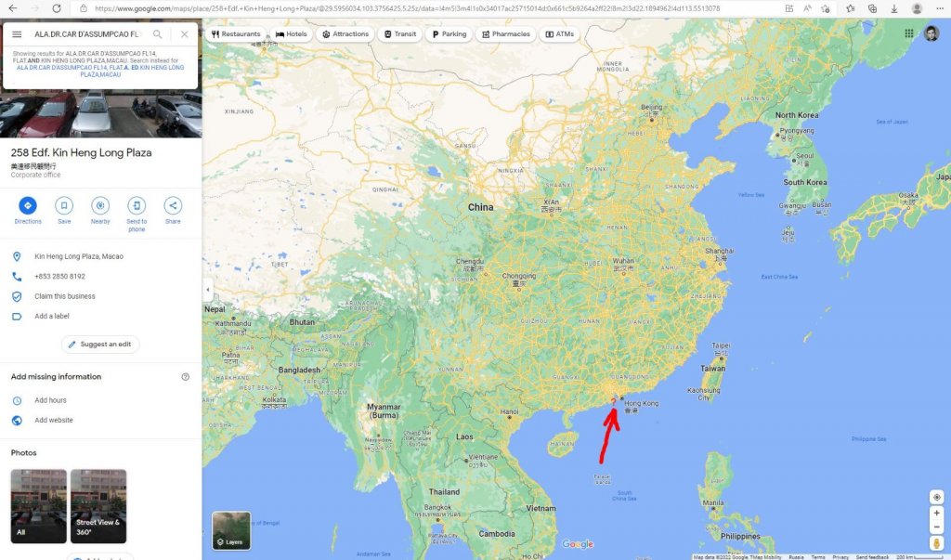Open Street View & 360° photo thumbnail

98,506
